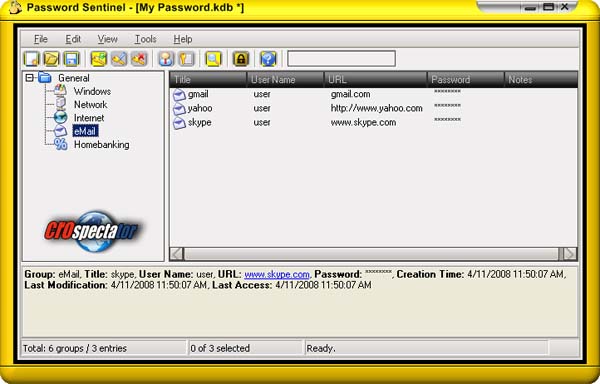Click the Edit entry key icon
The width and height of the screenshot is (600, 384).
(119, 59)
